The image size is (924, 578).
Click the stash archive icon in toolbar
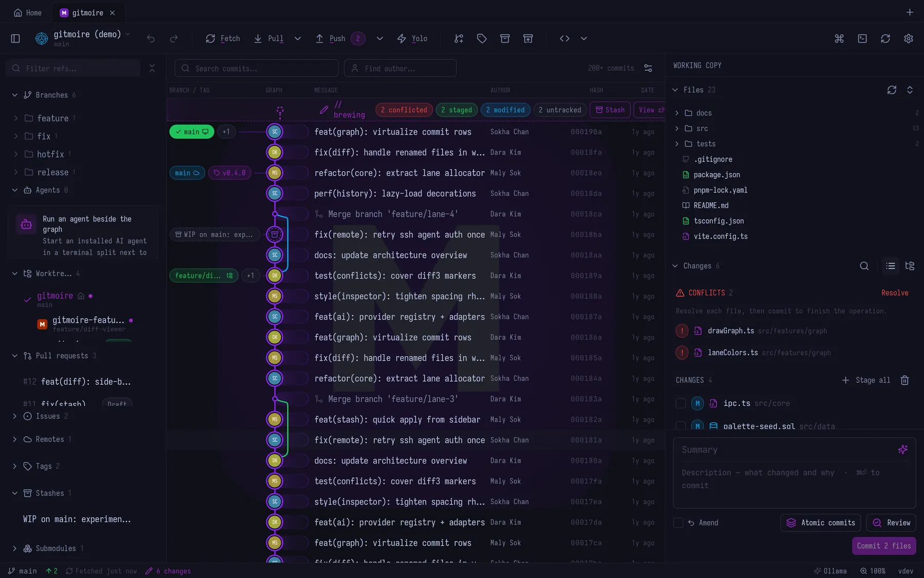pyautogui.click(x=505, y=39)
